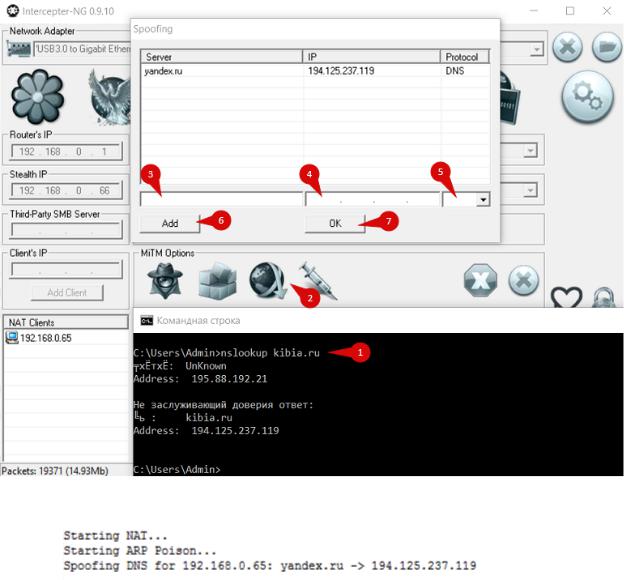Click the ICQ flower messengers mode icon
The height and width of the screenshot is (580, 624).
(37, 97)
